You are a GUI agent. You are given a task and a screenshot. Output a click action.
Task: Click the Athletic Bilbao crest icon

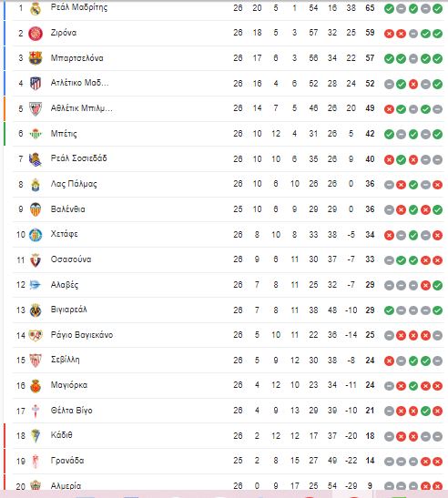pyautogui.click(x=36, y=108)
